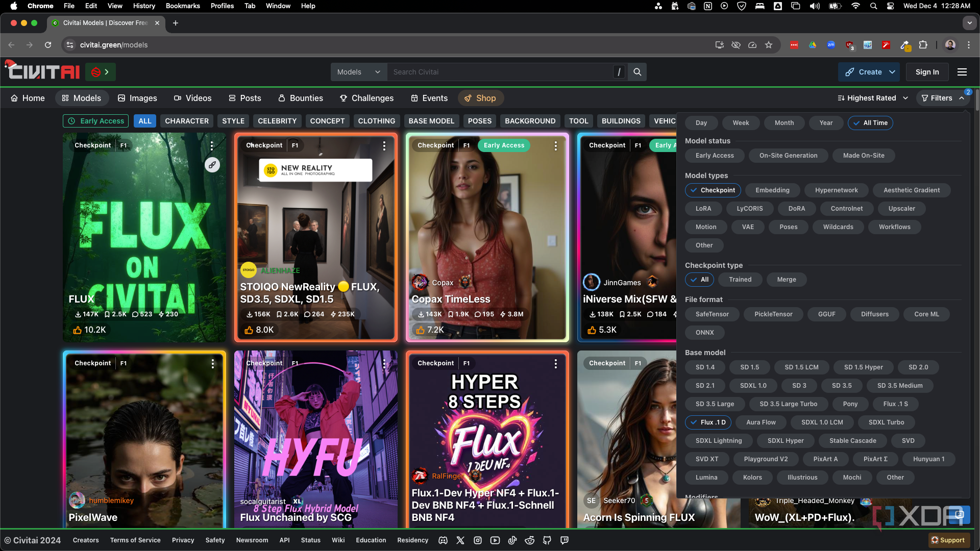
Task: Click the Search Civitai input field
Action: (x=500, y=72)
